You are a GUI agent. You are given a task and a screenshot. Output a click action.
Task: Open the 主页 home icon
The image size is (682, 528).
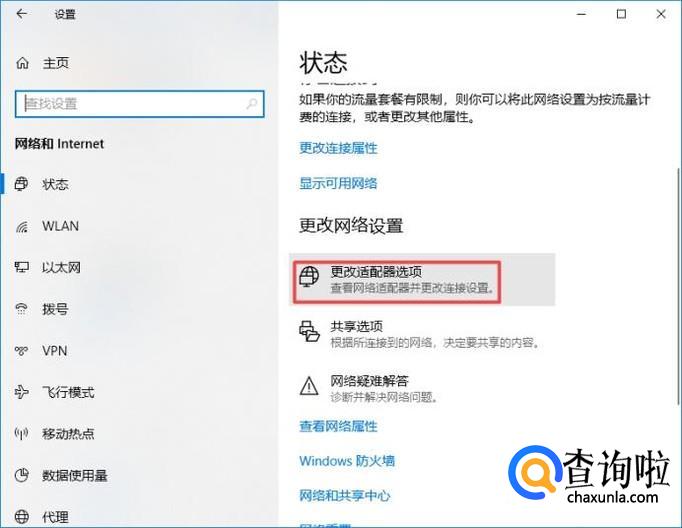pos(22,63)
